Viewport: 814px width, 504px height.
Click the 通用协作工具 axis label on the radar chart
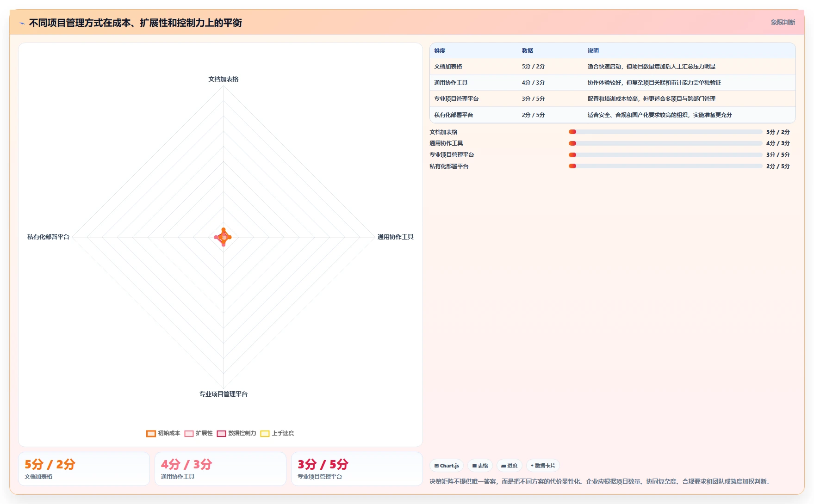[396, 237]
